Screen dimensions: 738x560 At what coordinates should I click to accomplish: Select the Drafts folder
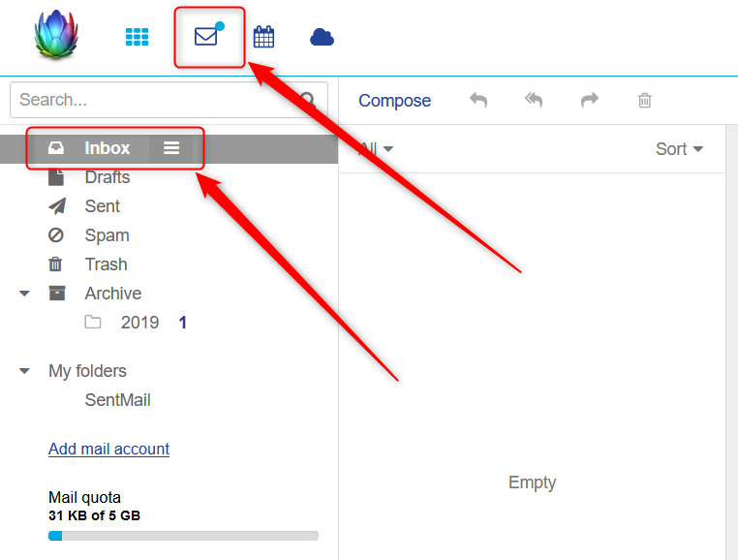click(x=107, y=177)
